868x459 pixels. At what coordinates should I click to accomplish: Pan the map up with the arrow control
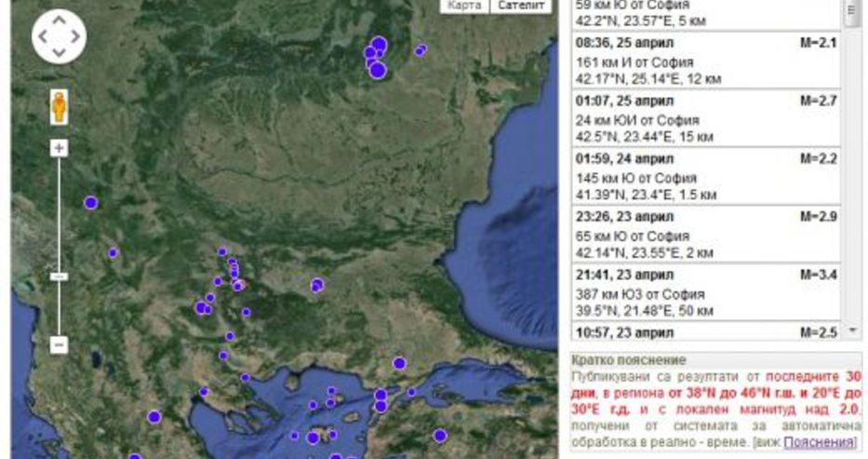coord(59,20)
